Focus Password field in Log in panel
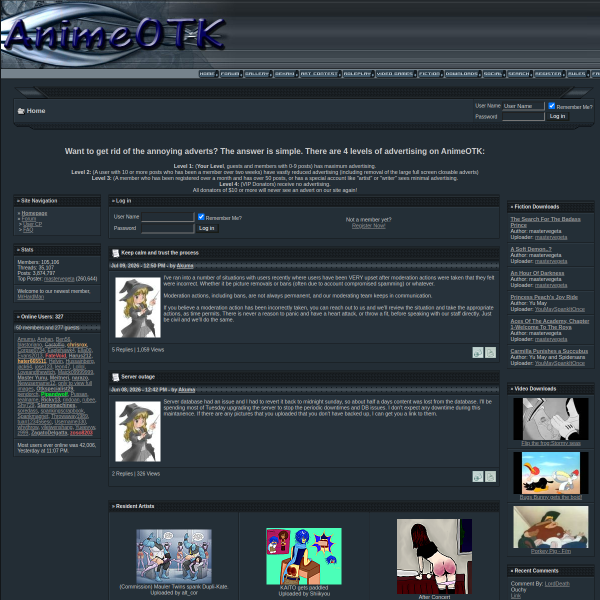Screen dimensions: 600x600 (x=168, y=228)
